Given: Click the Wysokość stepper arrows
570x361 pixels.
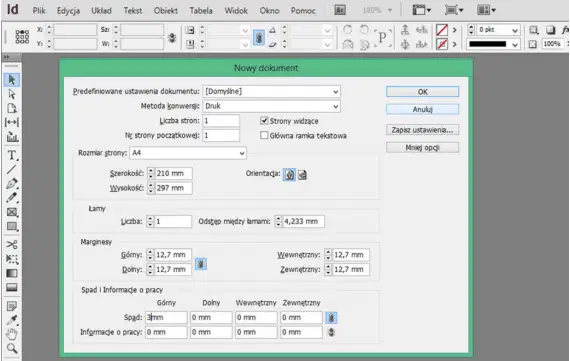Looking at the screenshot, I should 151,188.
